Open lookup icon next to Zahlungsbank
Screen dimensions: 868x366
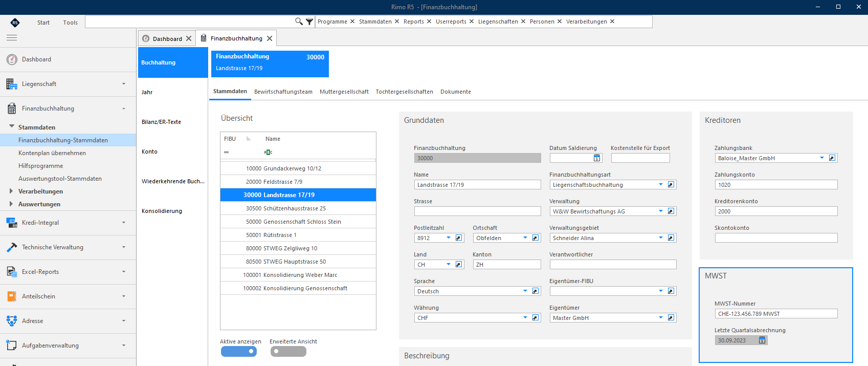(x=832, y=158)
